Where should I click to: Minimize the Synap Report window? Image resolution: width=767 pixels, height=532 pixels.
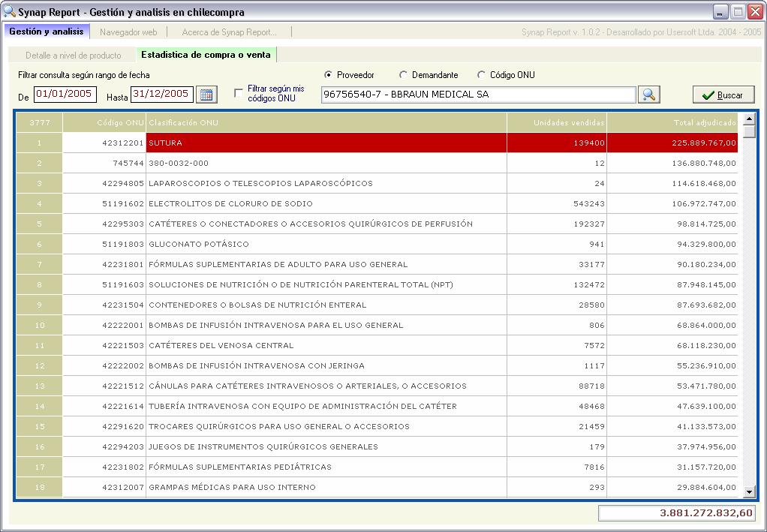point(720,12)
